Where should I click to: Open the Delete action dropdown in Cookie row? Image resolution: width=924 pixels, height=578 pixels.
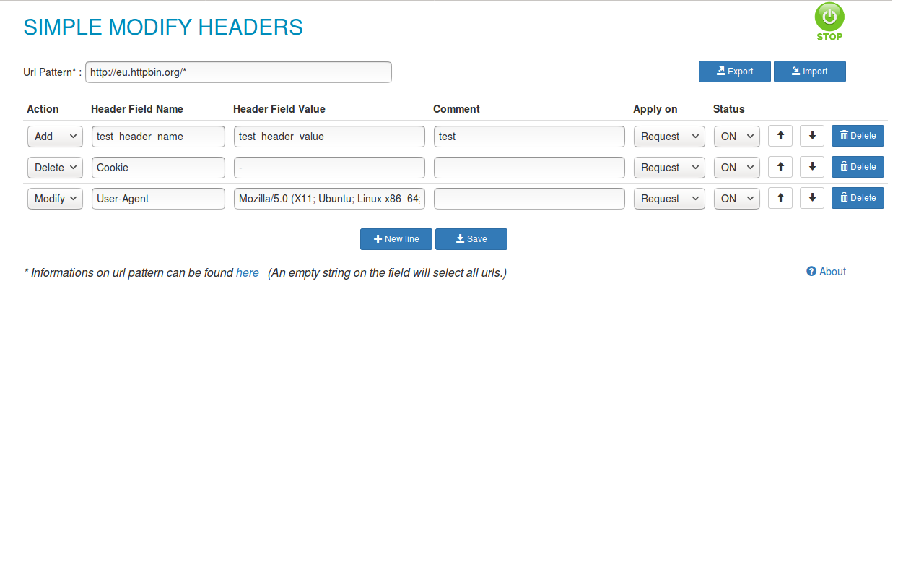point(55,168)
